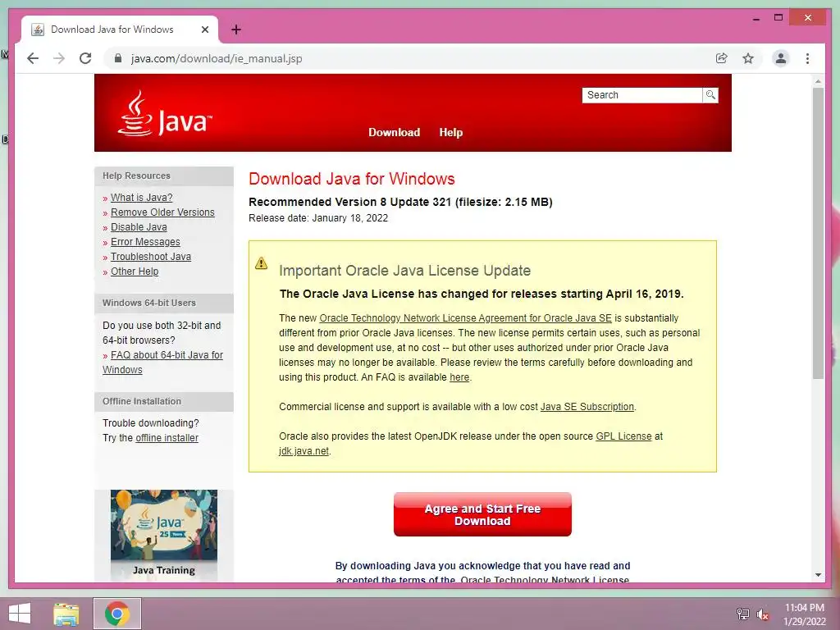Bookmark this page with the star icon
Image resolution: width=840 pixels, height=630 pixels.
click(x=748, y=58)
